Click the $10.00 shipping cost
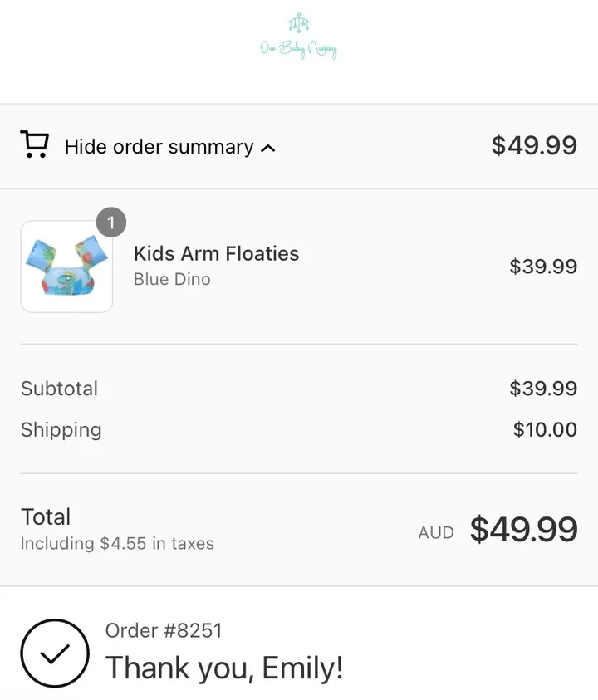Viewport: 598px width, 700px height. (x=545, y=430)
